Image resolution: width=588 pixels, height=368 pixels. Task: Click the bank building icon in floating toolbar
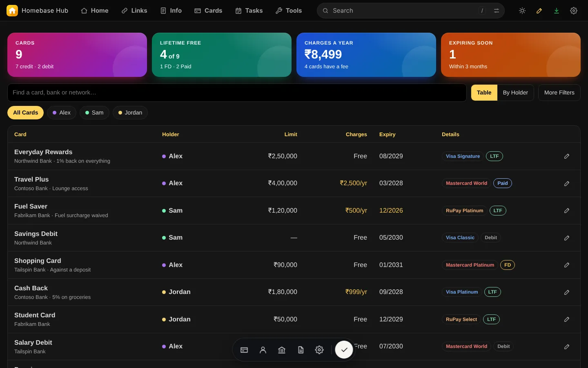pos(282,350)
